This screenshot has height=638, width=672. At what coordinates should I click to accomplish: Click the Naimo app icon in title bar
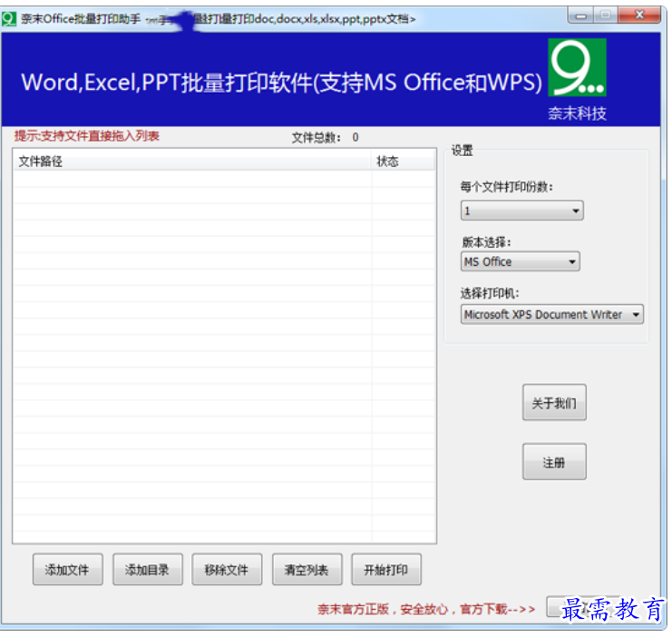[8, 19]
